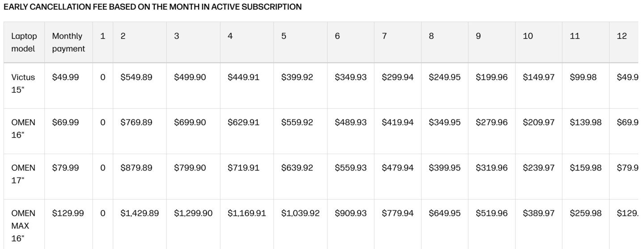Click the OMEN MAX 16" model cell

23,226
